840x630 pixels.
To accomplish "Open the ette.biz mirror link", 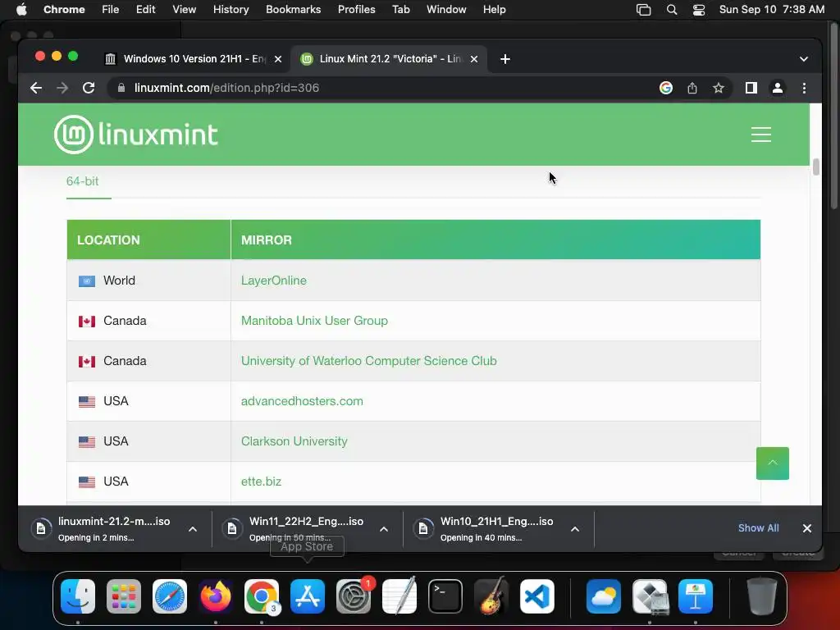I will pyautogui.click(x=261, y=481).
